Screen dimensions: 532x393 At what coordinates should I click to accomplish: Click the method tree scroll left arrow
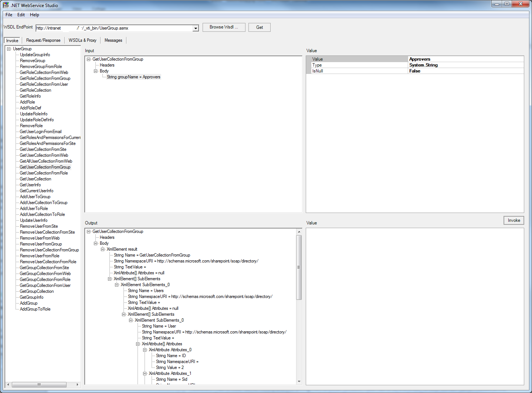(x=8, y=384)
